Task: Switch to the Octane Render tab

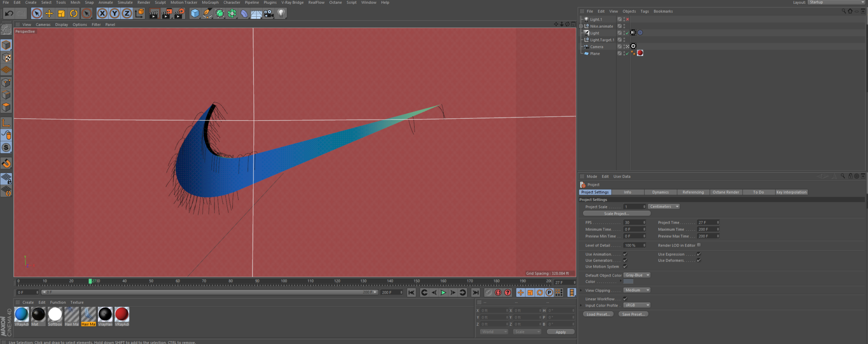Action: [x=726, y=192]
